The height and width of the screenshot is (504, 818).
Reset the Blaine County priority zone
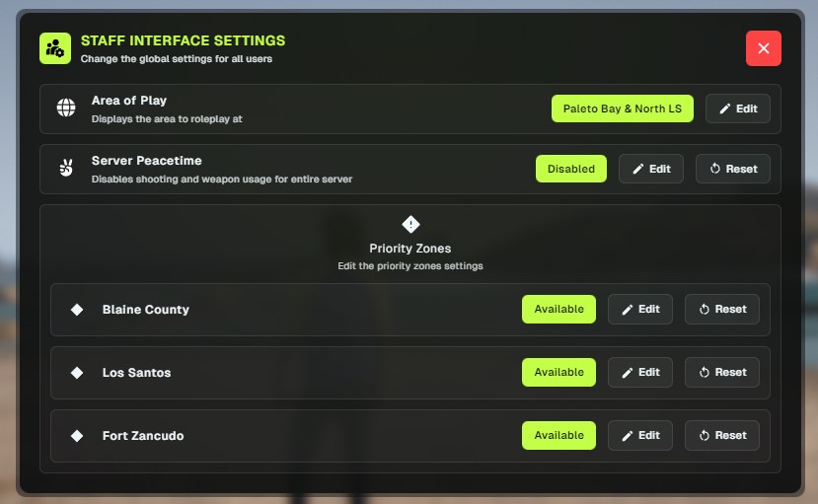click(722, 309)
